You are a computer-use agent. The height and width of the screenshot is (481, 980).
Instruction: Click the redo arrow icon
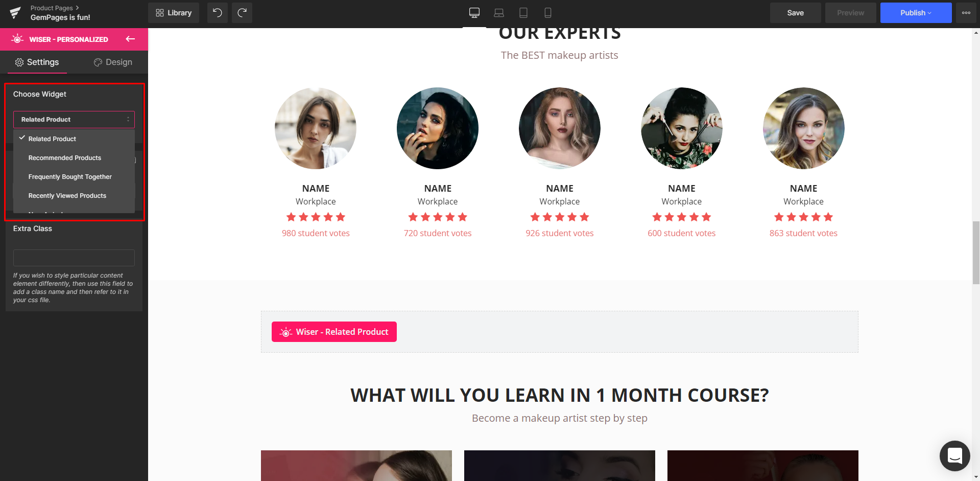pyautogui.click(x=242, y=13)
